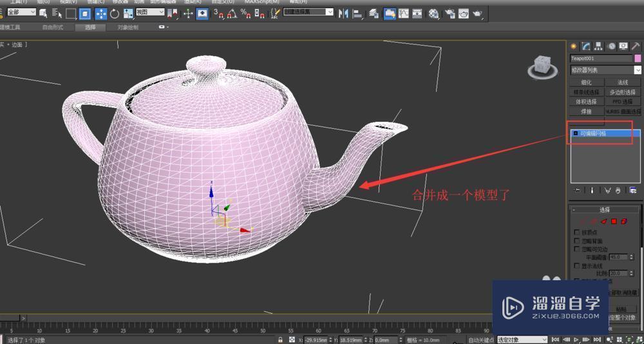Toggle the Window/Crossing selection mode

[x=85, y=13]
